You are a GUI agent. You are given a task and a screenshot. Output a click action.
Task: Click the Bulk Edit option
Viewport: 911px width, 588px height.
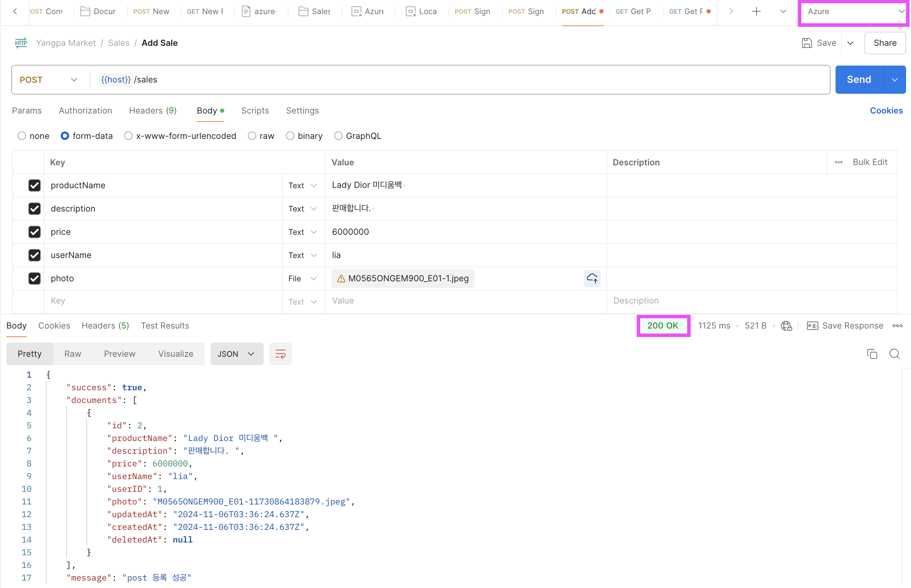click(x=870, y=162)
